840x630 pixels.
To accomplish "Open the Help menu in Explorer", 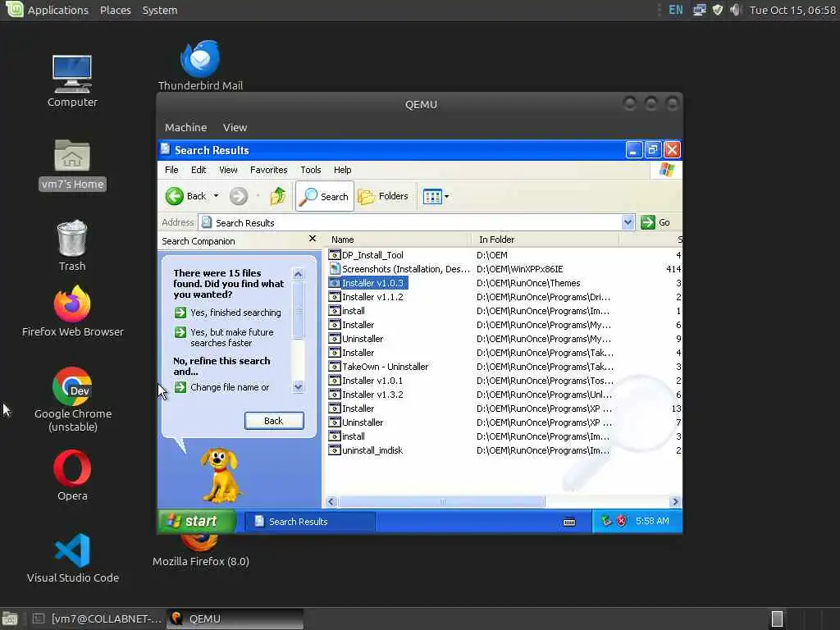I will [342, 170].
